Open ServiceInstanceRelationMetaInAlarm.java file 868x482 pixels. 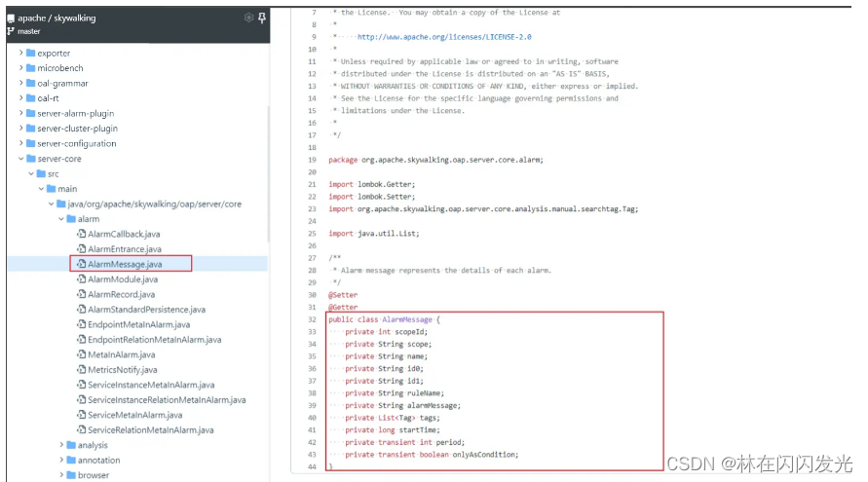167,400
